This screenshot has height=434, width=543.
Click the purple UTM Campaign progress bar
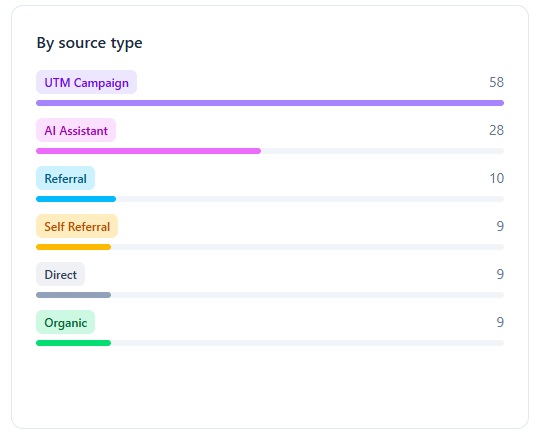pyautogui.click(x=270, y=103)
